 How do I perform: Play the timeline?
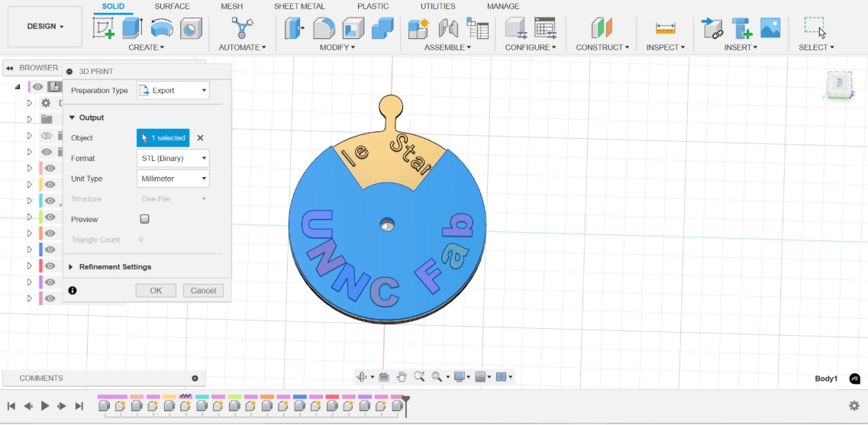45,406
